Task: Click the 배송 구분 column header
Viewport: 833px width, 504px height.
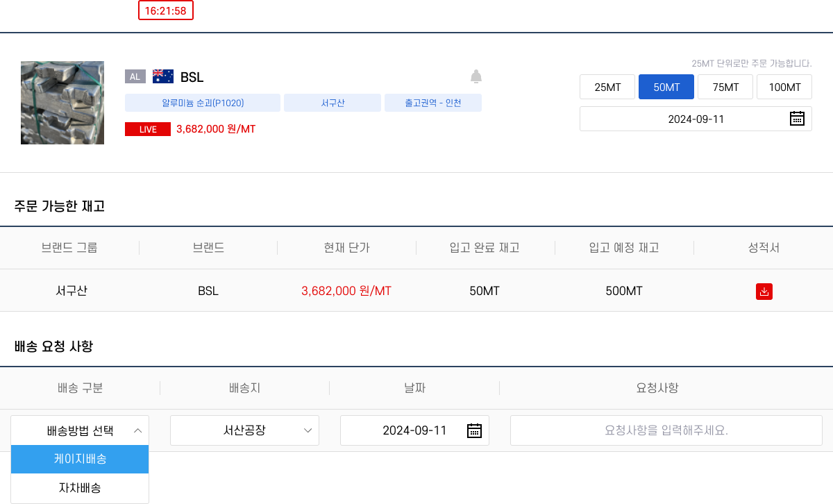Action: pyautogui.click(x=80, y=388)
